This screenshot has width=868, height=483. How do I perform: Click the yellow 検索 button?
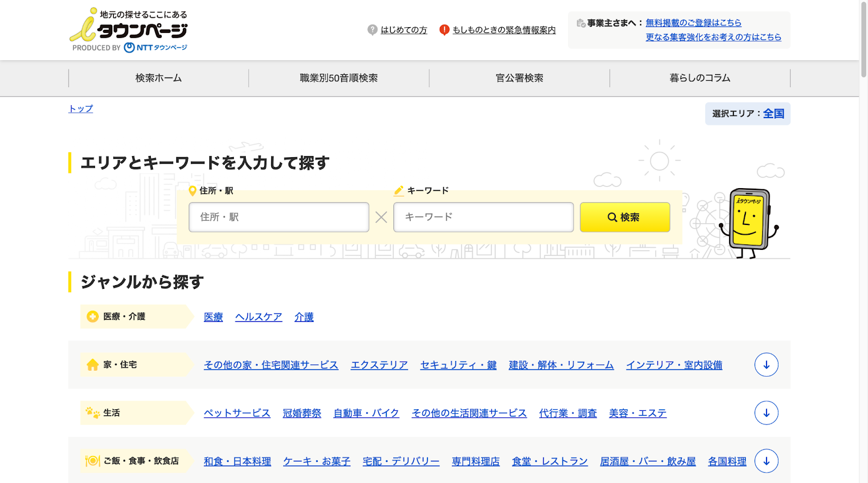[625, 217]
